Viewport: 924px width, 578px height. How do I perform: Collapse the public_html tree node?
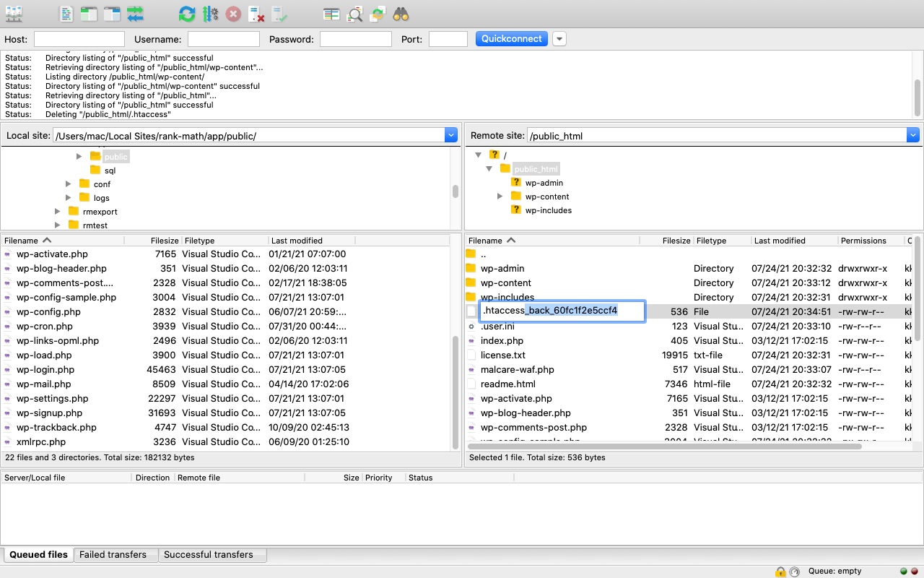tap(489, 168)
